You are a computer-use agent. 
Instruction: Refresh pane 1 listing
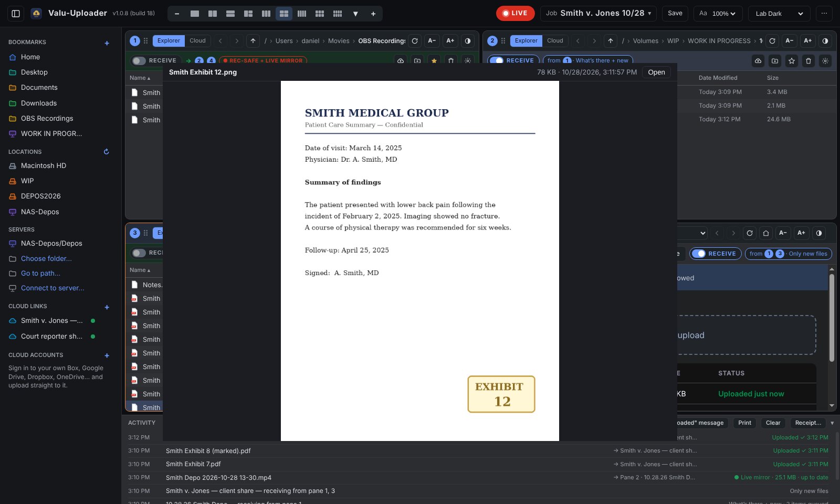[x=415, y=41]
